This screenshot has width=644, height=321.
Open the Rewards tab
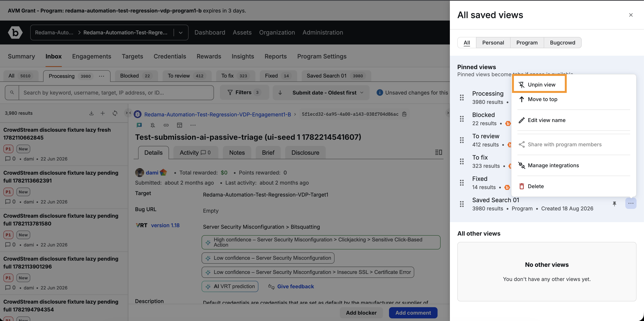pyautogui.click(x=209, y=56)
